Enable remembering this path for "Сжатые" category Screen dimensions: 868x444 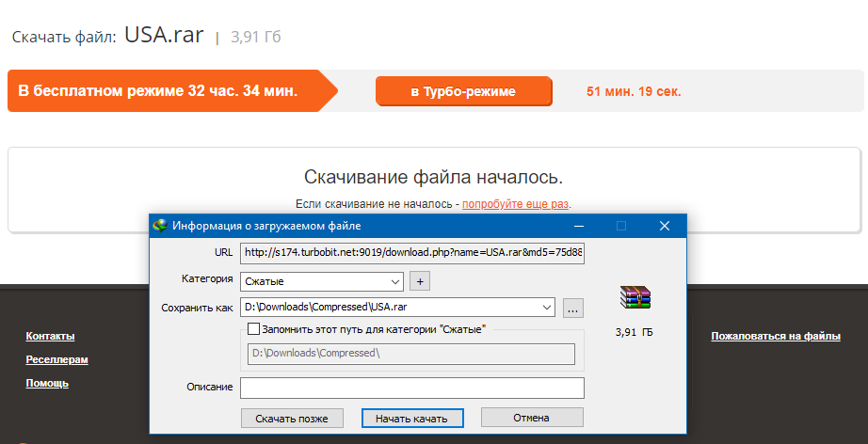[253, 329]
